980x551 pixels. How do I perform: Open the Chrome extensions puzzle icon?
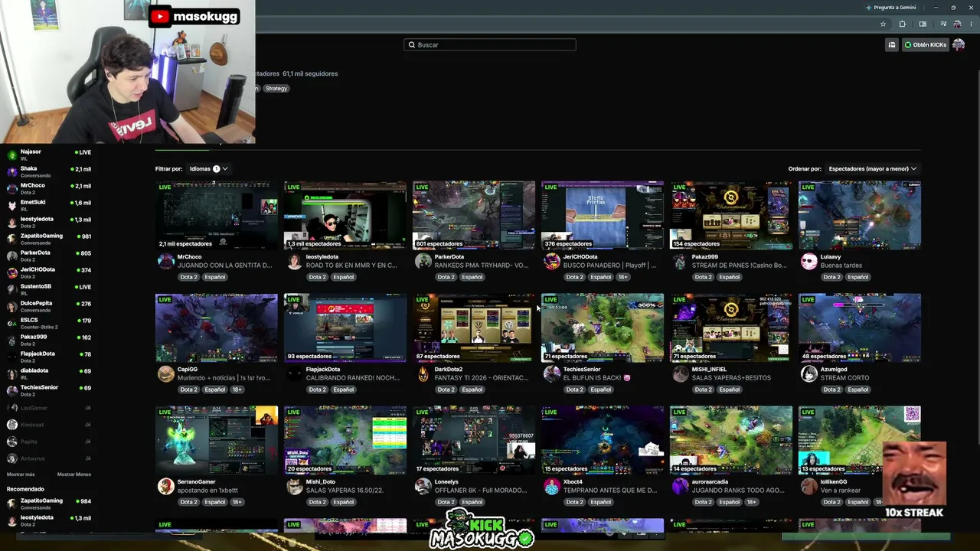902,24
